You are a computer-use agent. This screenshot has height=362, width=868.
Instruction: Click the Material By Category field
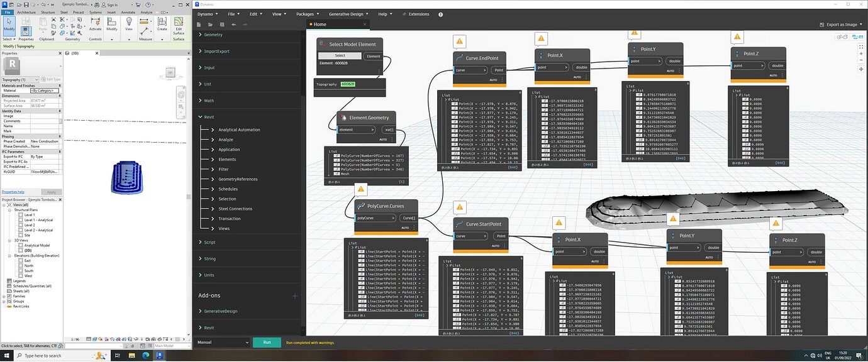[x=45, y=90]
